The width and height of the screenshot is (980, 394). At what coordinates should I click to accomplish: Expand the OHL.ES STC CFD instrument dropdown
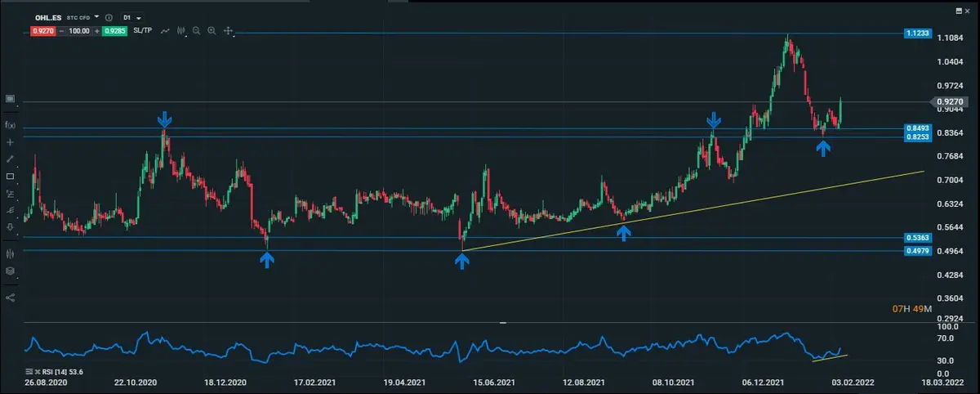tap(96, 16)
